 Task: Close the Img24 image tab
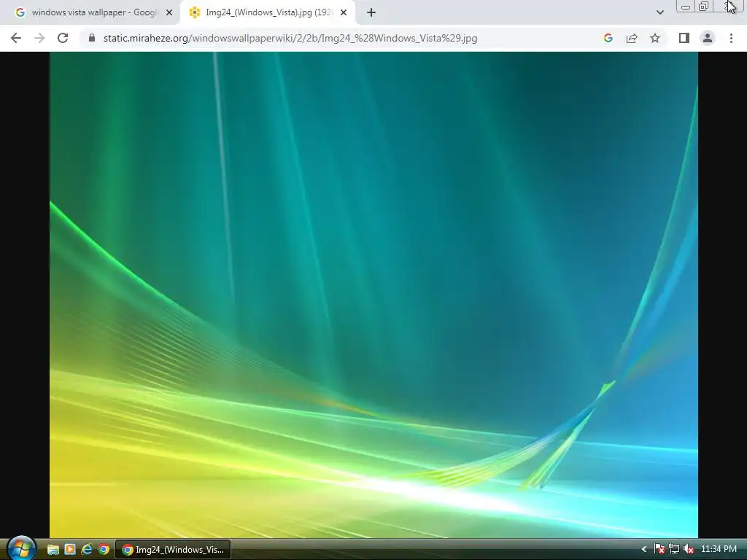point(344,13)
